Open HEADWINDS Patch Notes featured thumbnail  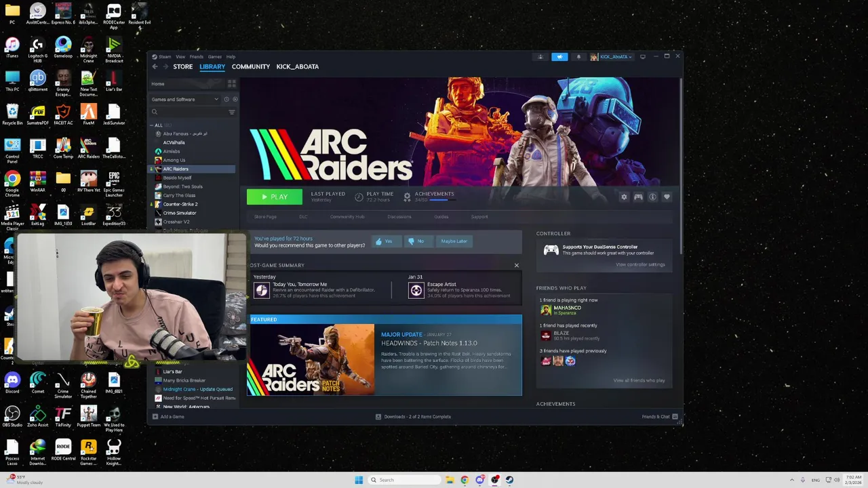311,359
